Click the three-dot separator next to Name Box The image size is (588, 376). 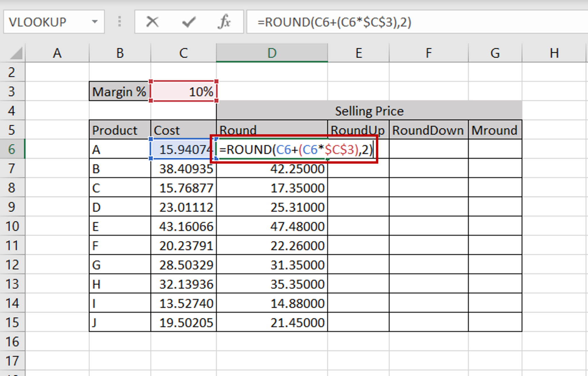pos(119,22)
